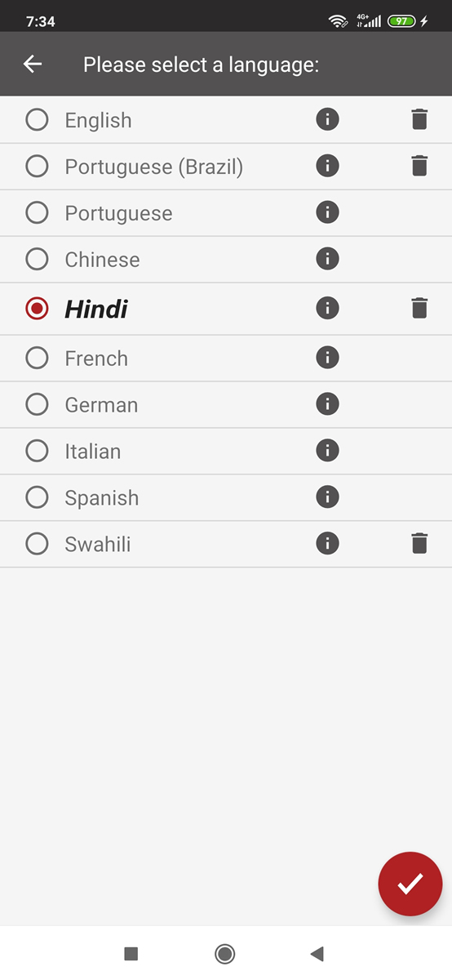Tap the back arrow in header
Viewport: 452px width, 980px height.
pos(33,64)
